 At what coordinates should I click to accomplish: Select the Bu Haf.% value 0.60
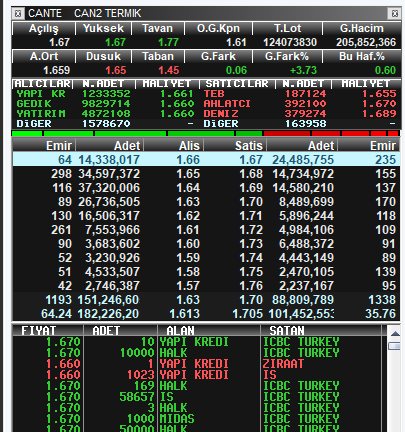point(385,70)
